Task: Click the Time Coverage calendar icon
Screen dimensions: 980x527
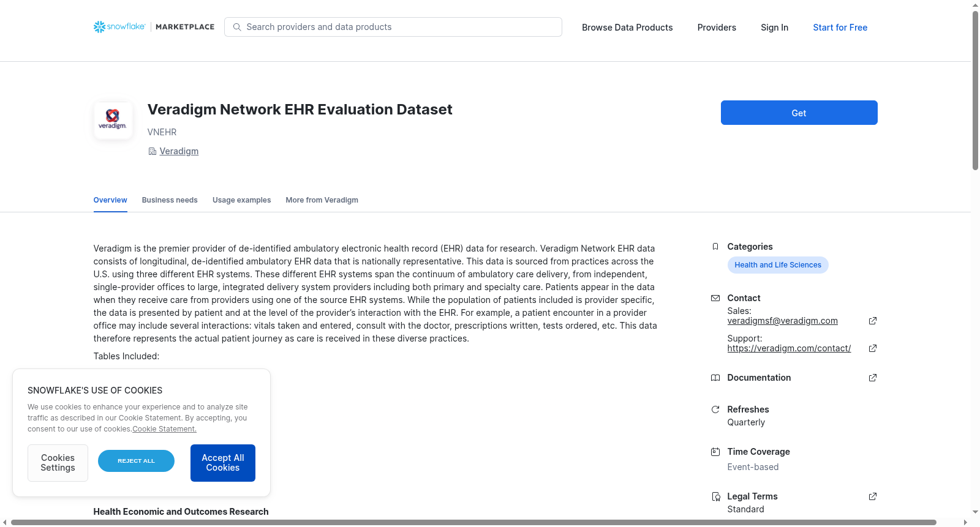Action: pyautogui.click(x=715, y=452)
